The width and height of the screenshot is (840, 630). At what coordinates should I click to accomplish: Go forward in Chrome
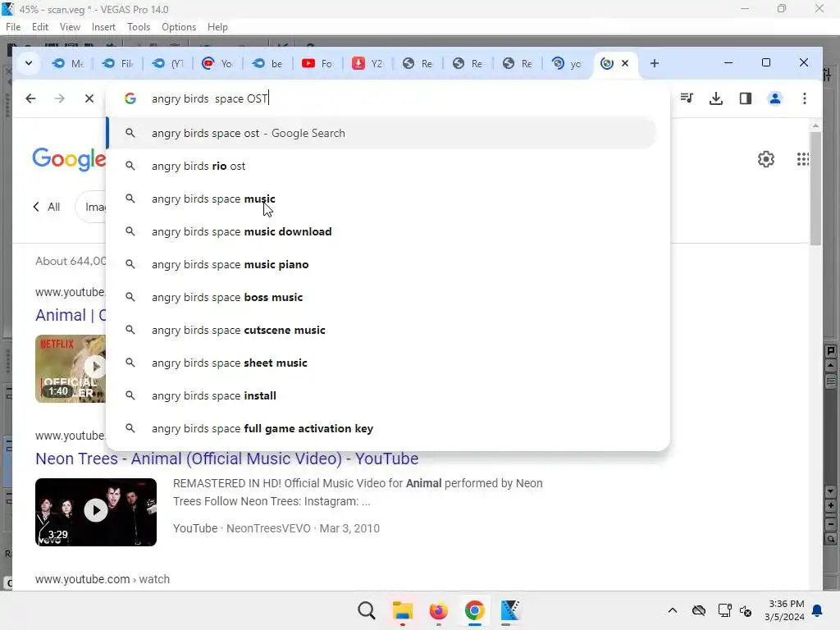pos(59,98)
